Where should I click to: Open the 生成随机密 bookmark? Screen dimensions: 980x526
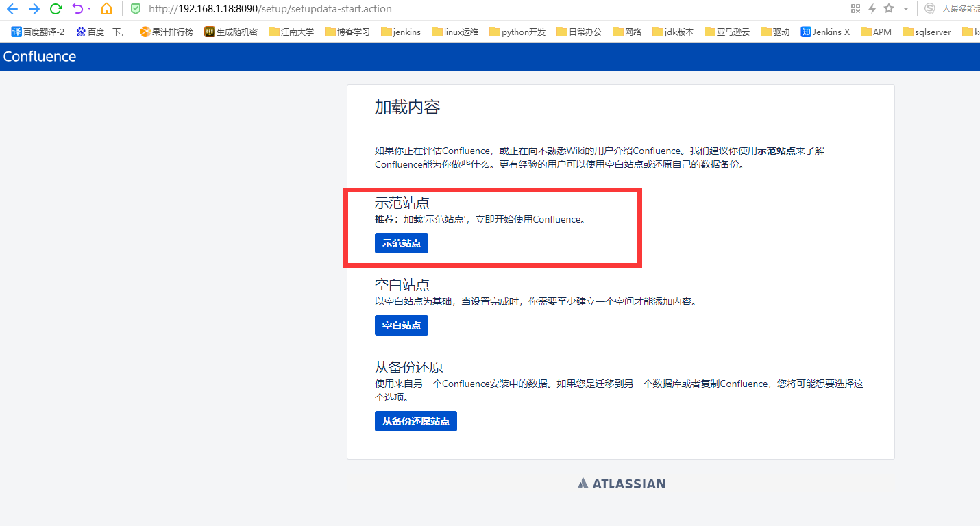coord(231,32)
